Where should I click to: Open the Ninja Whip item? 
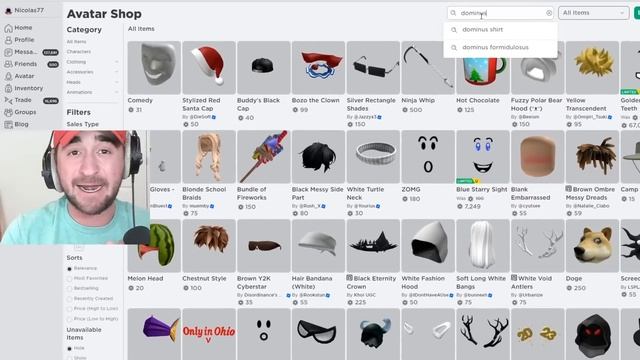(x=428, y=67)
